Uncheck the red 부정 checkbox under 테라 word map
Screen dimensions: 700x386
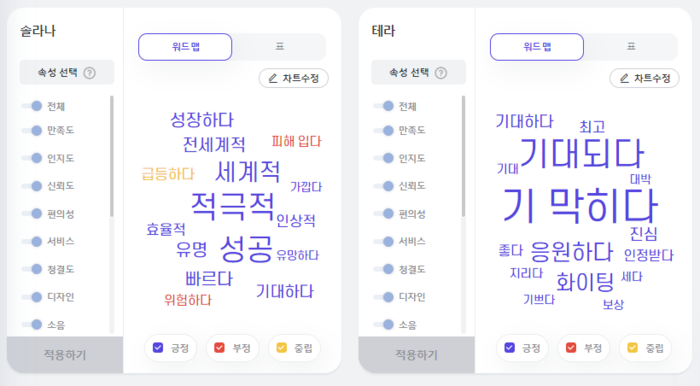click(571, 348)
